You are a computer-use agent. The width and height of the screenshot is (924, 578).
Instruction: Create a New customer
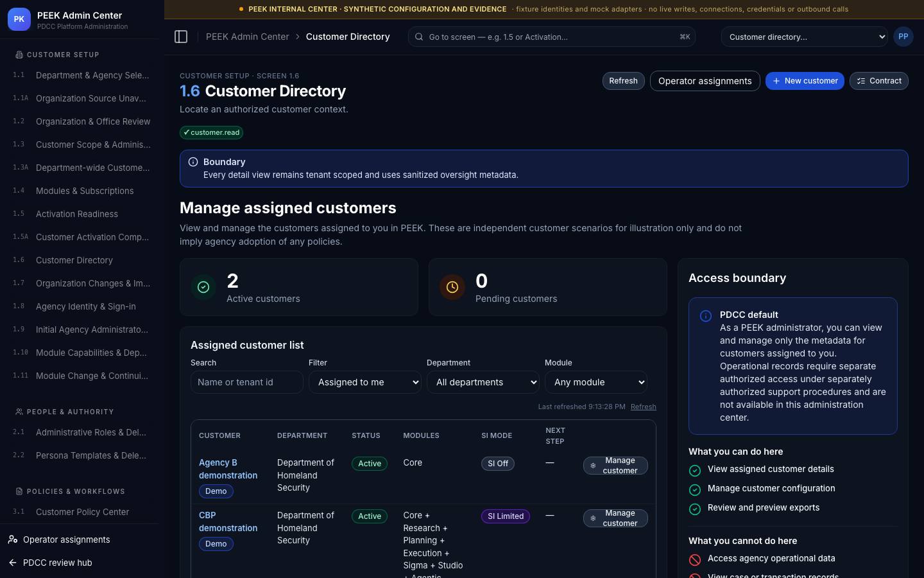805,81
